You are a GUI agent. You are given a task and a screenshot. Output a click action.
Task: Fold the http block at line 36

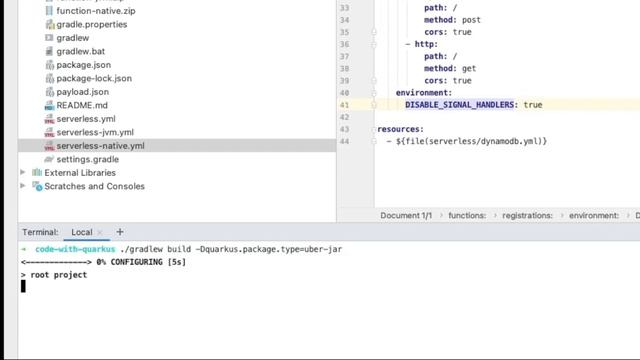374,44
